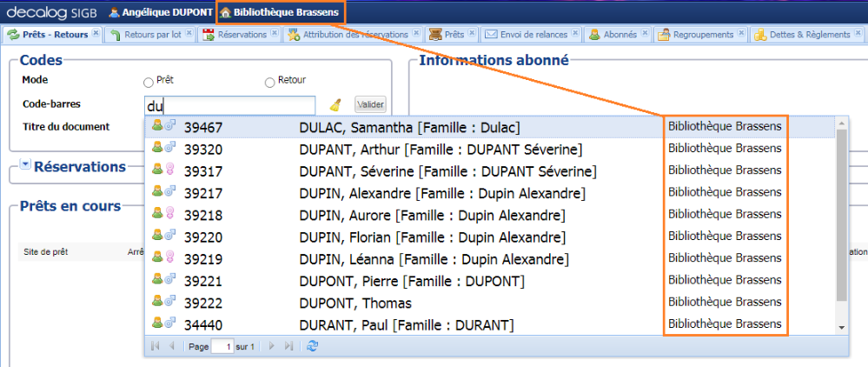The width and height of the screenshot is (868, 367).
Task: Click the Code-barres input field
Action: (229, 104)
